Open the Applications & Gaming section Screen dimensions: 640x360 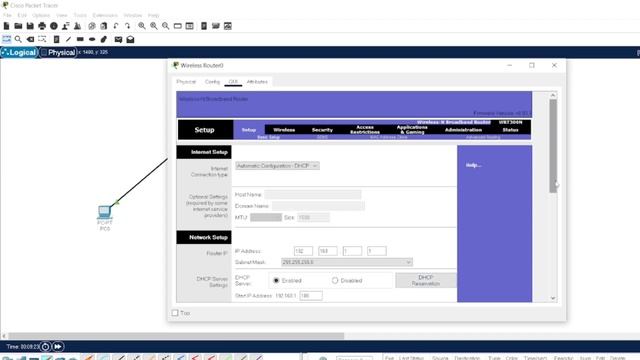[412, 129]
